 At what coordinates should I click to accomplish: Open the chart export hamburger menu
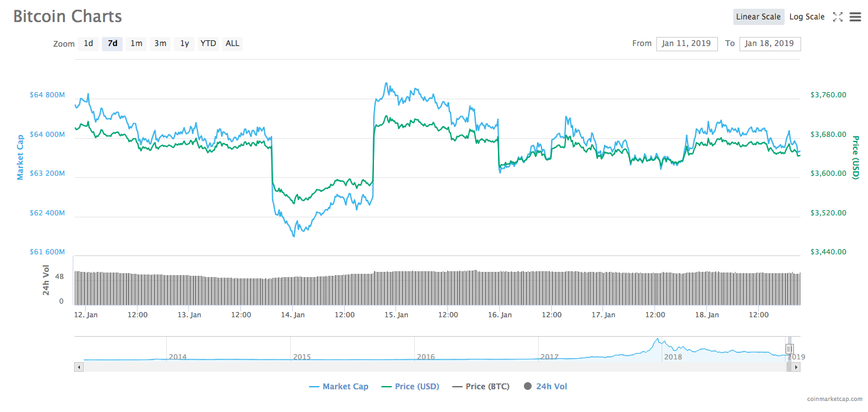855,16
